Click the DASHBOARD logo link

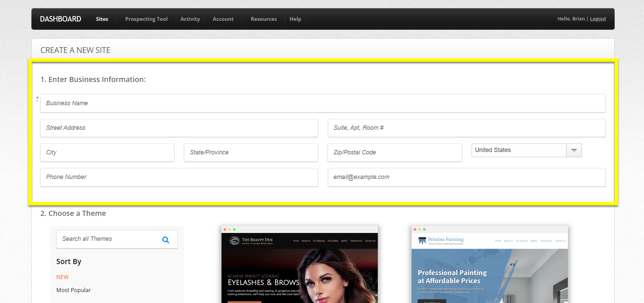point(60,19)
